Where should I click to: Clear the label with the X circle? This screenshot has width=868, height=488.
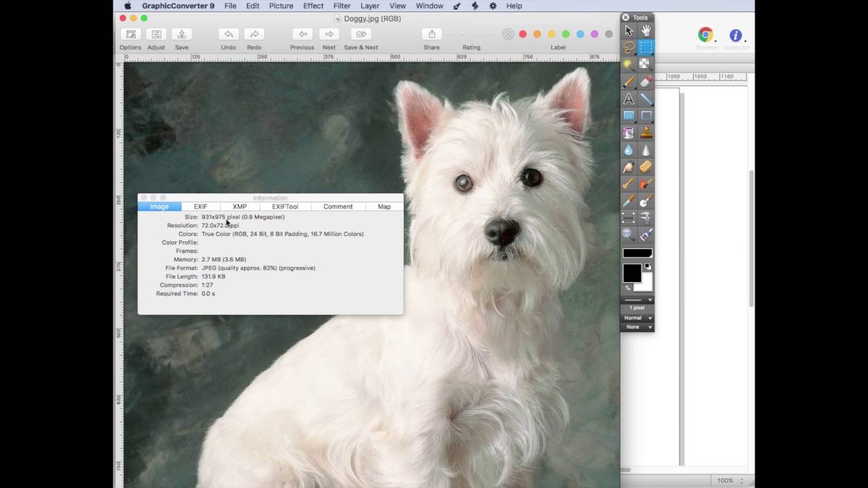click(508, 34)
